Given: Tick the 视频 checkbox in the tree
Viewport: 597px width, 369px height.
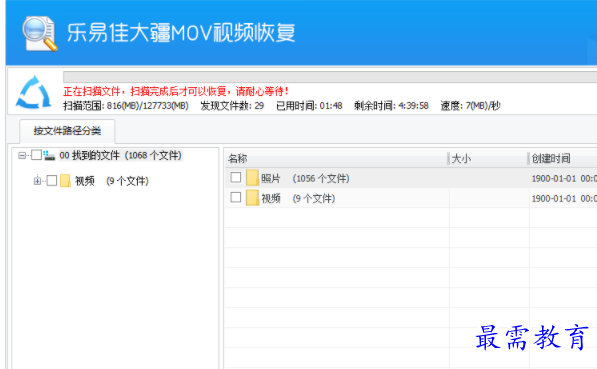Looking at the screenshot, I should 52,181.
